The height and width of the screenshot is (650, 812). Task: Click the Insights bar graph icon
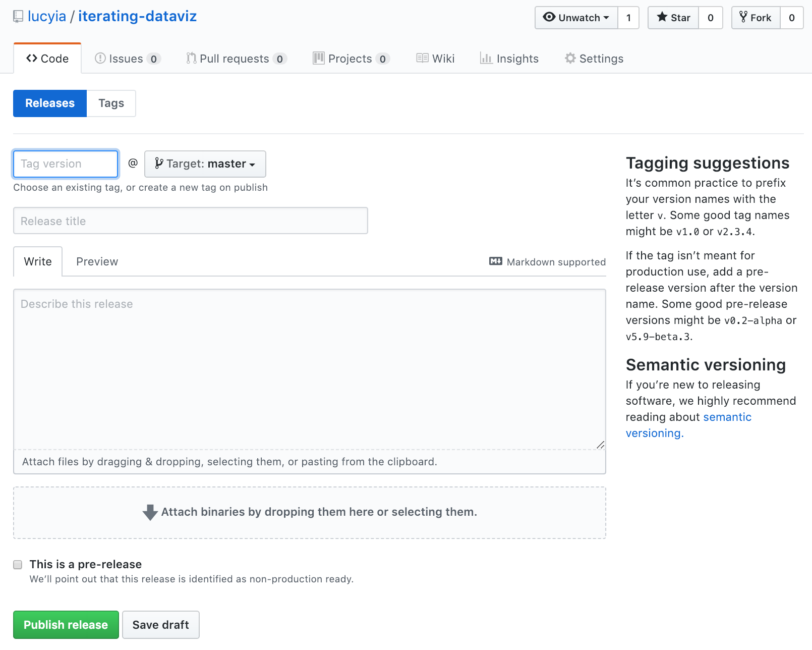coord(486,58)
